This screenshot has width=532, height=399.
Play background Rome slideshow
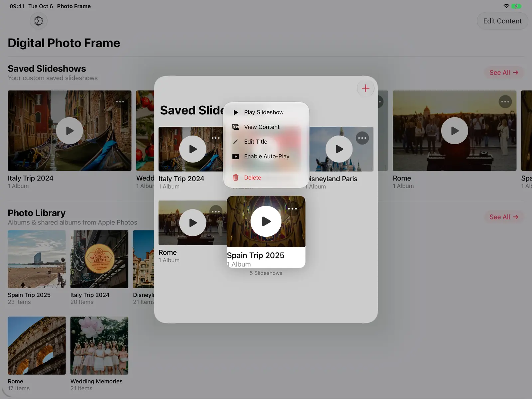455,131
